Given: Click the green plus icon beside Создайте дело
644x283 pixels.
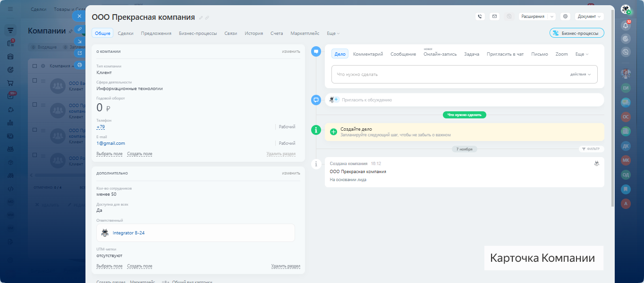Looking at the screenshot, I should (x=333, y=132).
